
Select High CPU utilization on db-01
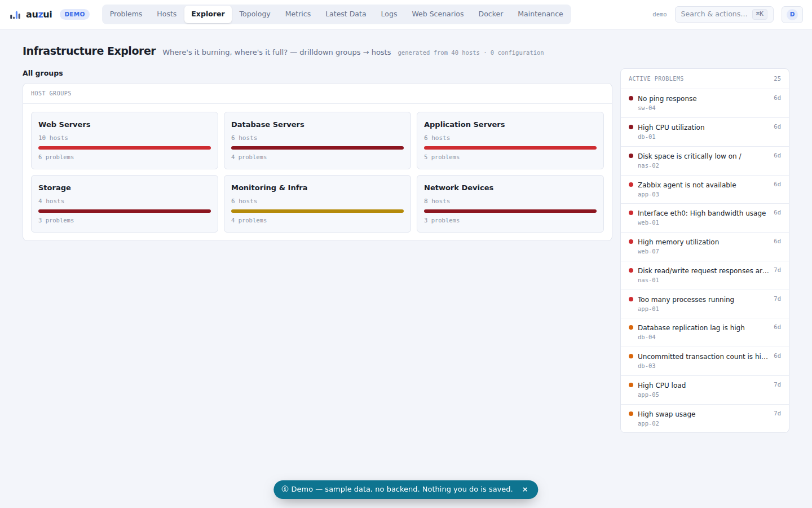(705, 132)
